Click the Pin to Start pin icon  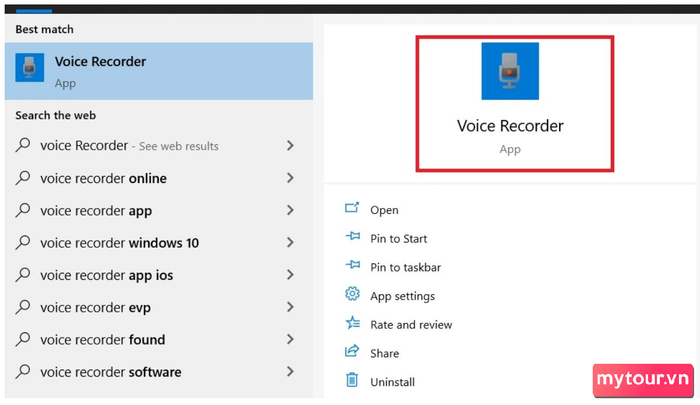coord(353,236)
